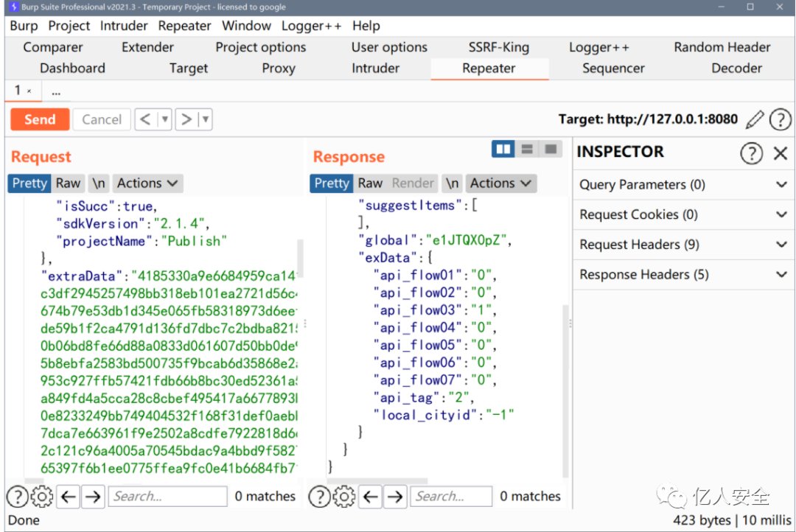Go to next match in request search

click(x=93, y=497)
